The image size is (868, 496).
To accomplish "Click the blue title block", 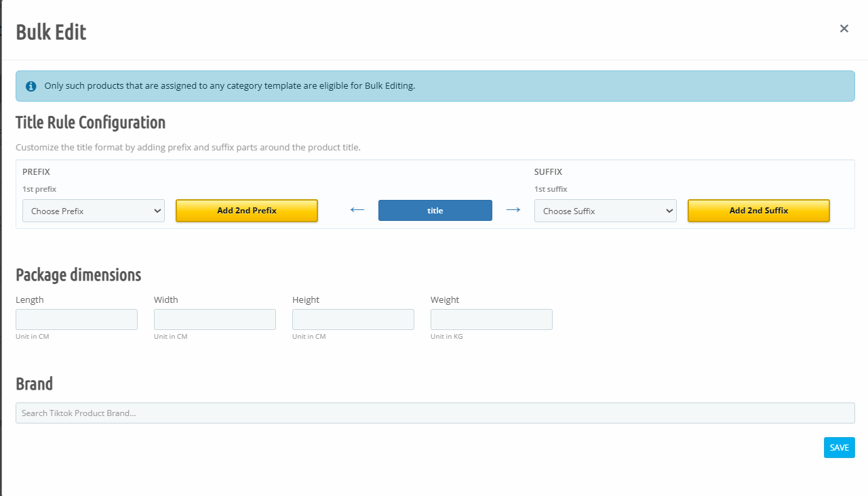I will pos(435,211).
